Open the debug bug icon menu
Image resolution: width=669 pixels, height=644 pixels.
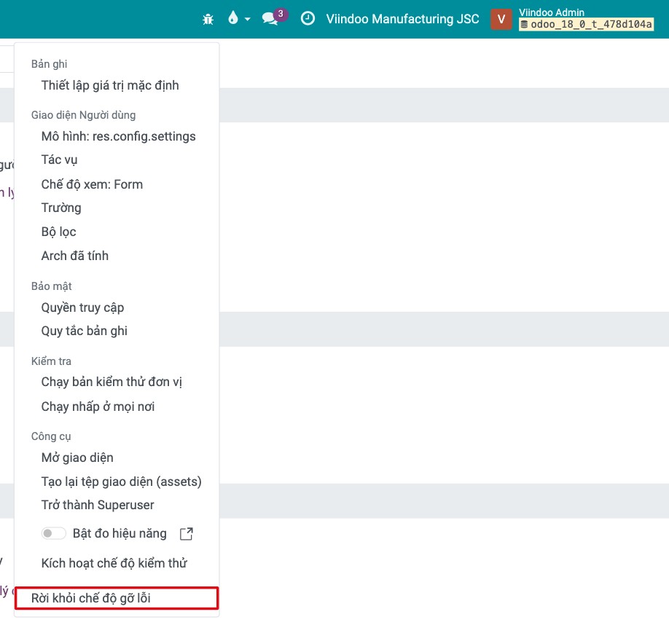(x=208, y=19)
